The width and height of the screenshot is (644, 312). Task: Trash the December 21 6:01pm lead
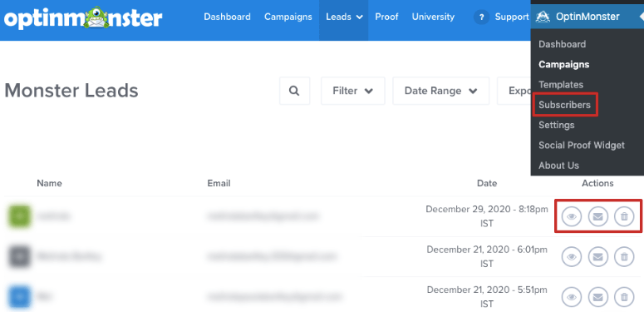click(624, 257)
